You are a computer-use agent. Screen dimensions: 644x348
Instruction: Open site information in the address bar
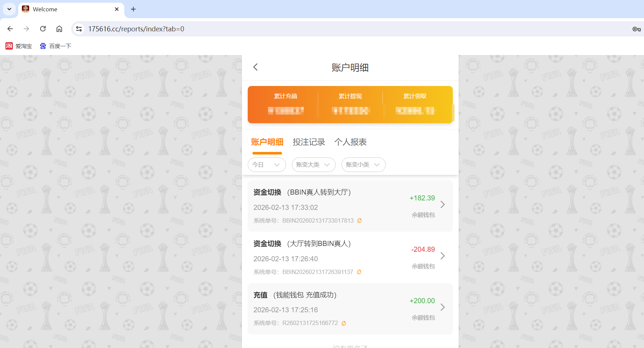coord(79,29)
